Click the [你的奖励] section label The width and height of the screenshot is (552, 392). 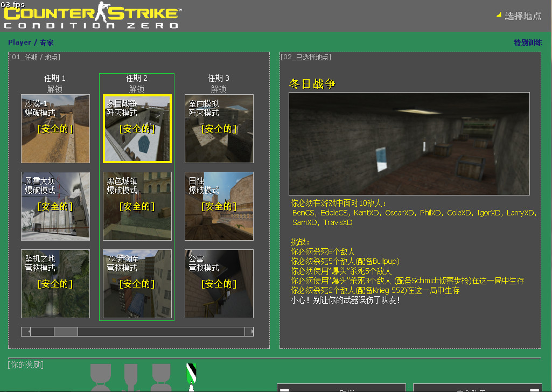tap(26, 365)
